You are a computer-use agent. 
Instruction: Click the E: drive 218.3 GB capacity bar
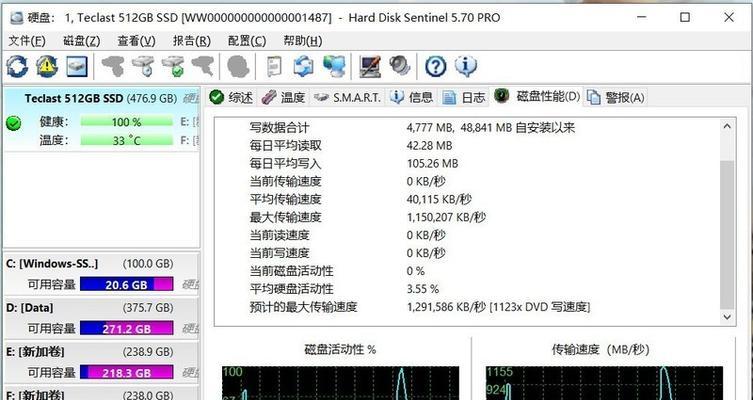[x=126, y=373]
